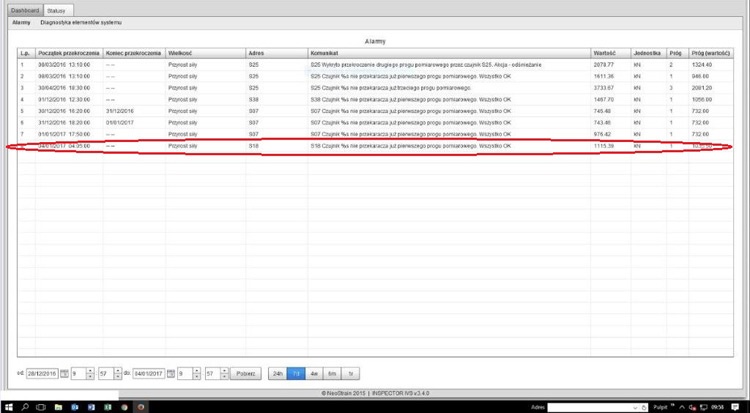
Task: Open the Alarmy menu item
Action: tap(21, 22)
